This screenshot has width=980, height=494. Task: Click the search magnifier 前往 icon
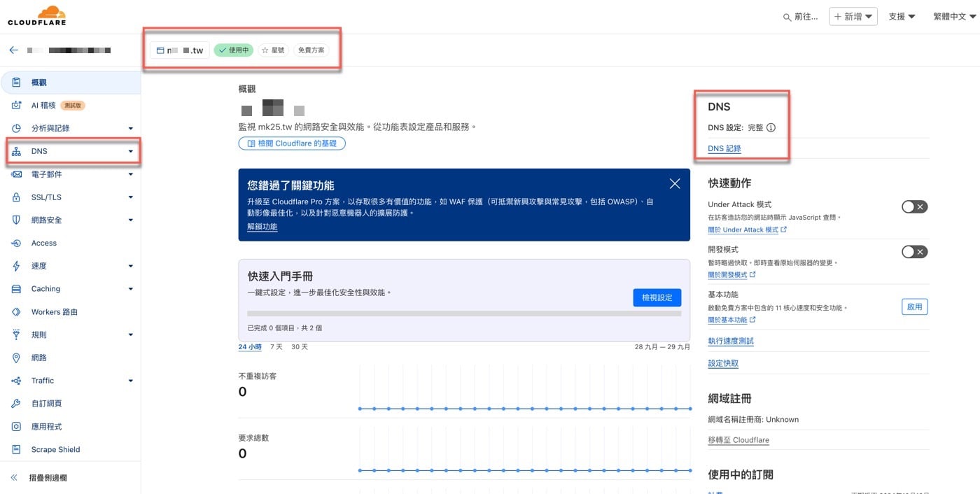787,17
